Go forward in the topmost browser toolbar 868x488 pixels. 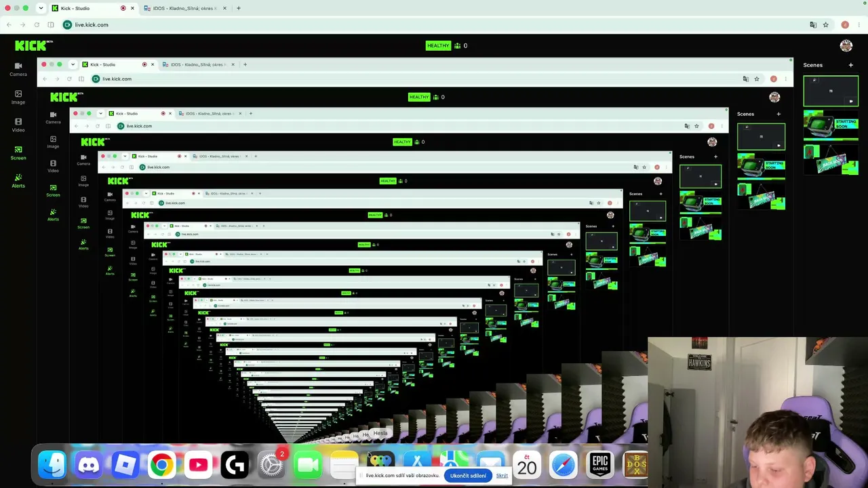pos(22,24)
